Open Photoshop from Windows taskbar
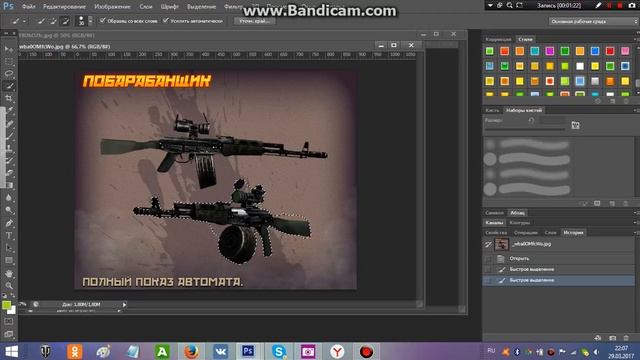Image resolution: width=640 pixels, height=360 pixels. click(248, 351)
